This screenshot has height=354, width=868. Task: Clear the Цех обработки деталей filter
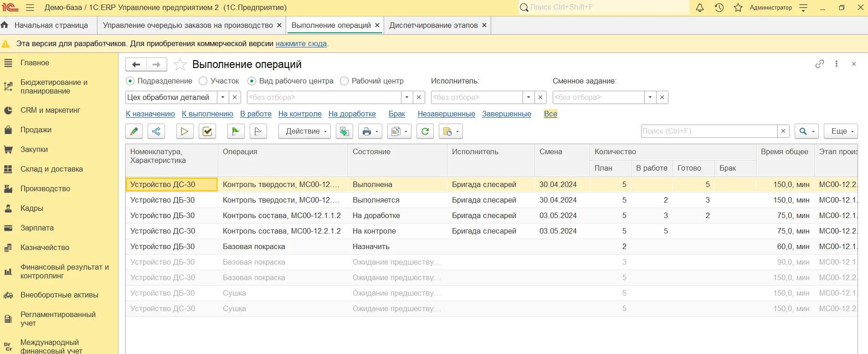(234, 97)
